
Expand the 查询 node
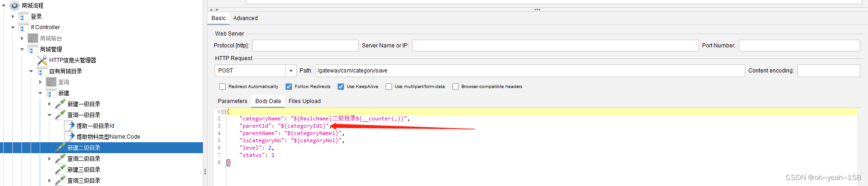click(40, 82)
